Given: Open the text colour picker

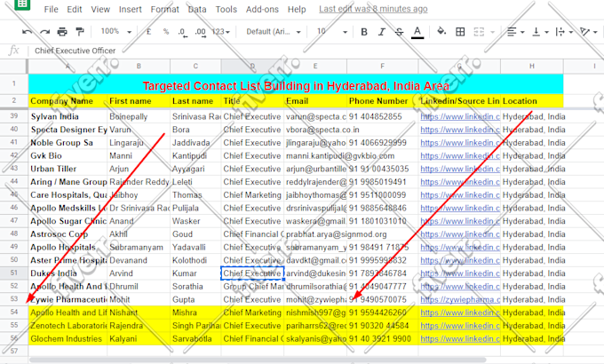Looking at the screenshot, I should click(x=417, y=32).
